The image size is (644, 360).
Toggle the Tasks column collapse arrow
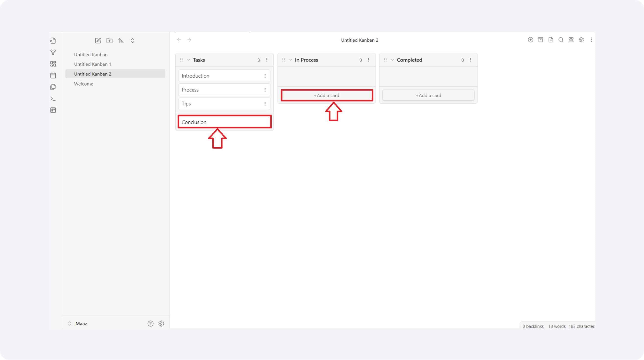(x=189, y=60)
